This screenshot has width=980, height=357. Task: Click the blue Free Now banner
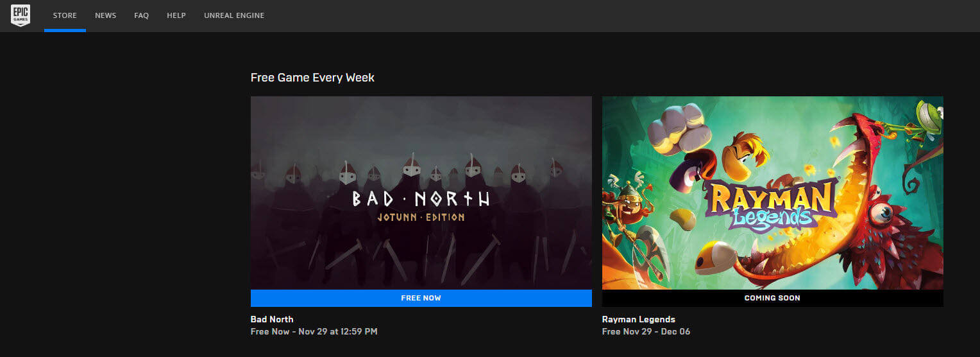coord(421,298)
